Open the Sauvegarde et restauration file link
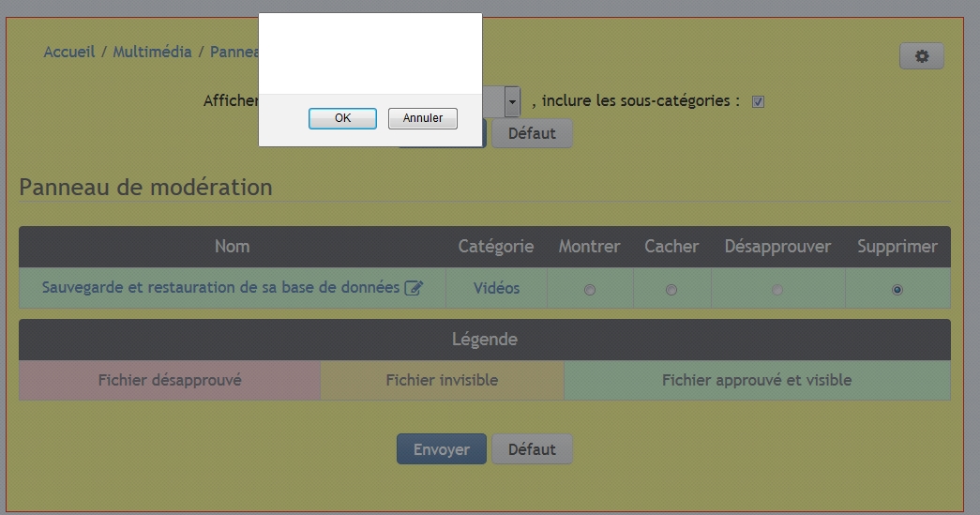This screenshot has height=515, width=980. click(x=220, y=288)
